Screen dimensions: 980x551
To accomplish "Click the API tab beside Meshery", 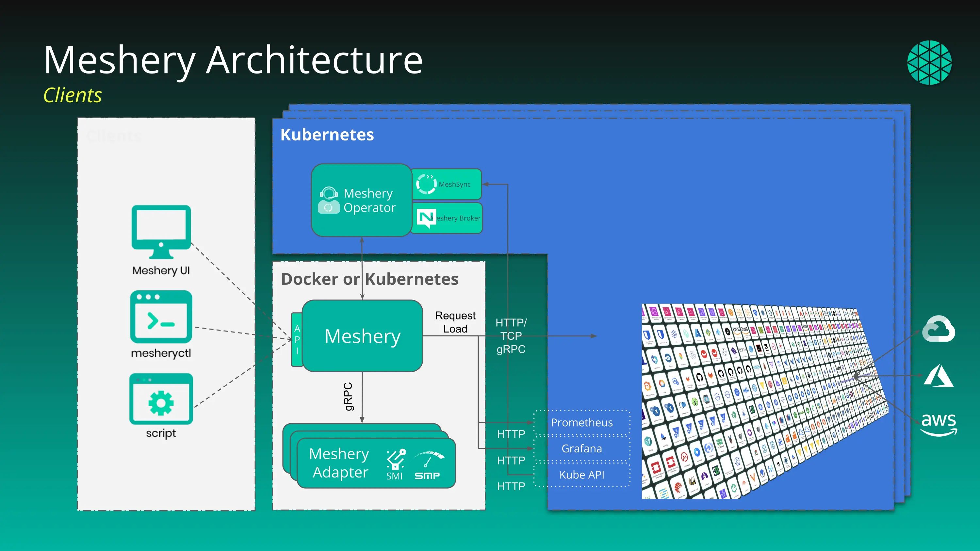I will tap(297, 340).
